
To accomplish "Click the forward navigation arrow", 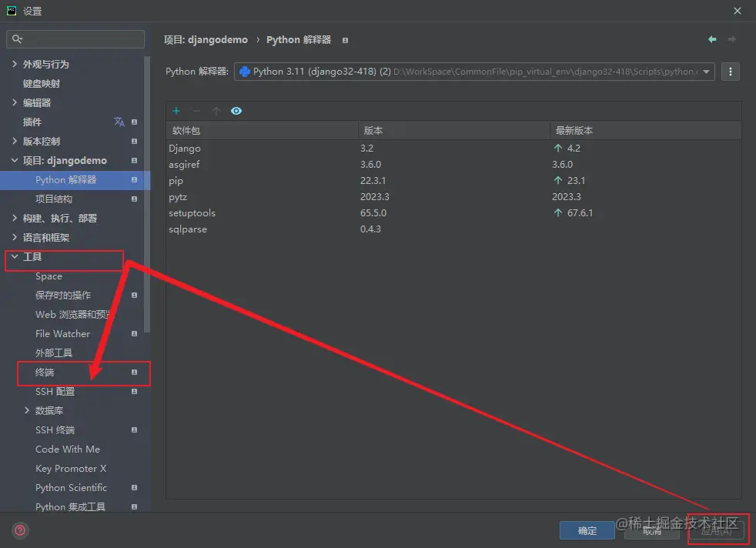I will tap(732, 39).
